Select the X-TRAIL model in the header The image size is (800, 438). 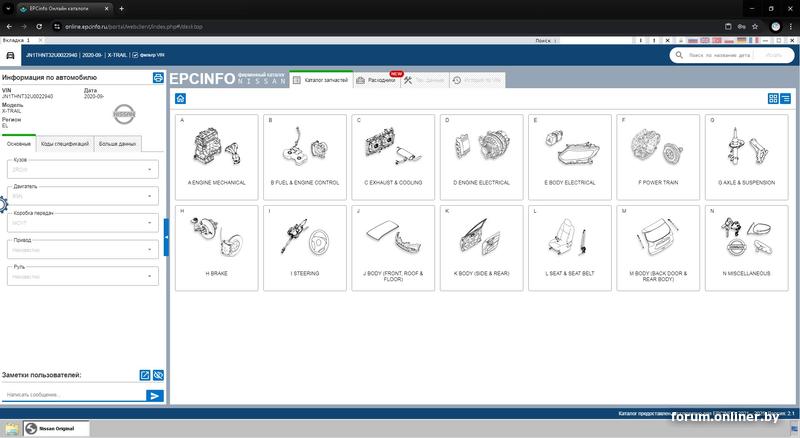point(117,55)
